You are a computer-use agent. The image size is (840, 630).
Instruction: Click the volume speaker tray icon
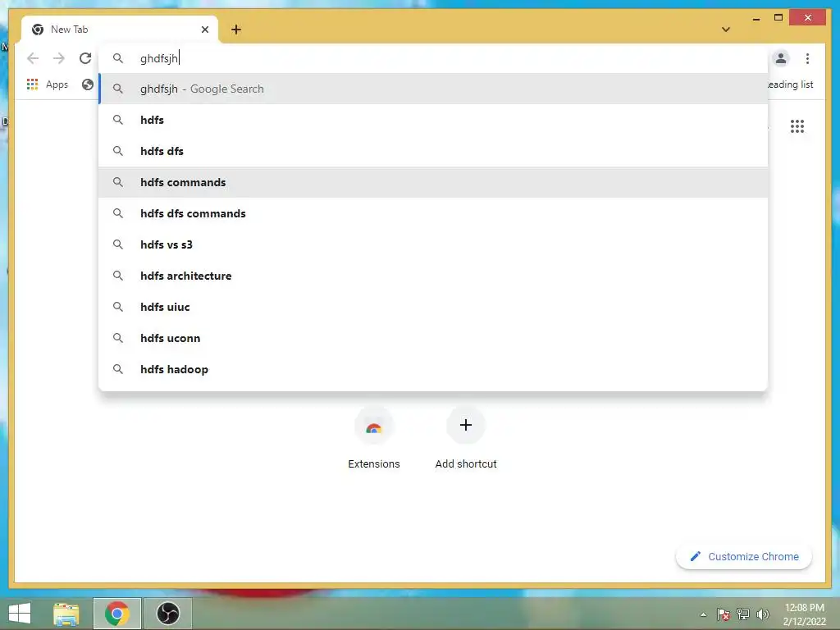[763, 614]
